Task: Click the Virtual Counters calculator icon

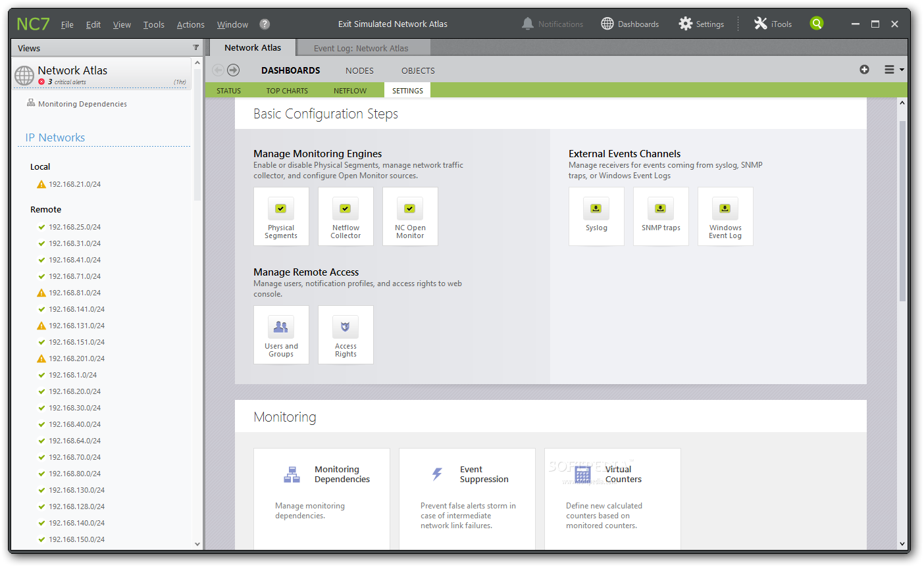Action: point(582,474)
